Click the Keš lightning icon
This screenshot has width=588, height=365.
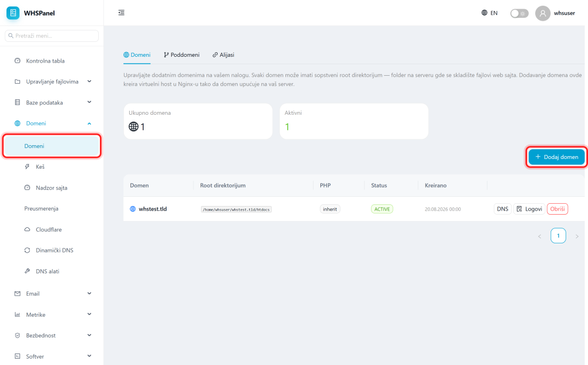pos(27,167)
